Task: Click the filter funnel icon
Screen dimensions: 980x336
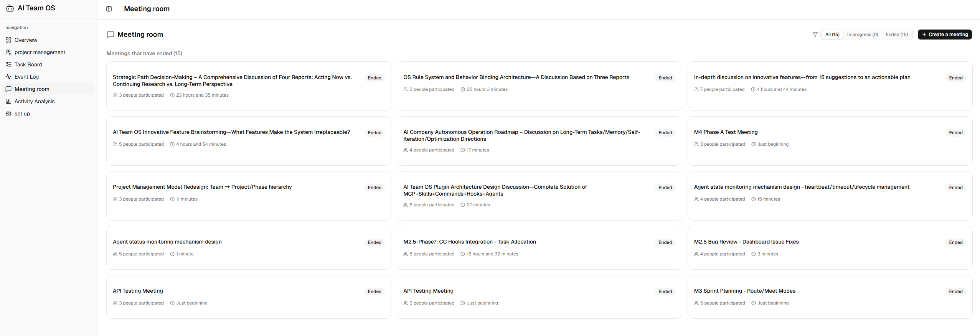Action: point(815,35)
